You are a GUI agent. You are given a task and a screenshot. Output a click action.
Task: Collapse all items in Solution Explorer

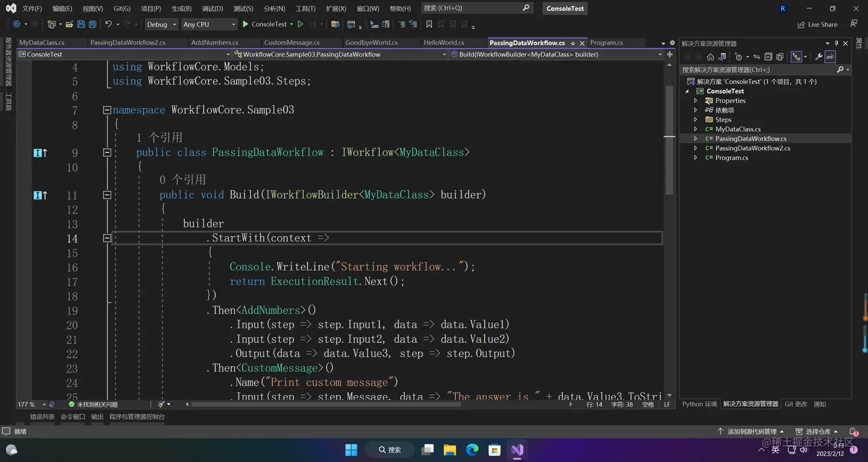[x=768, y=56]
